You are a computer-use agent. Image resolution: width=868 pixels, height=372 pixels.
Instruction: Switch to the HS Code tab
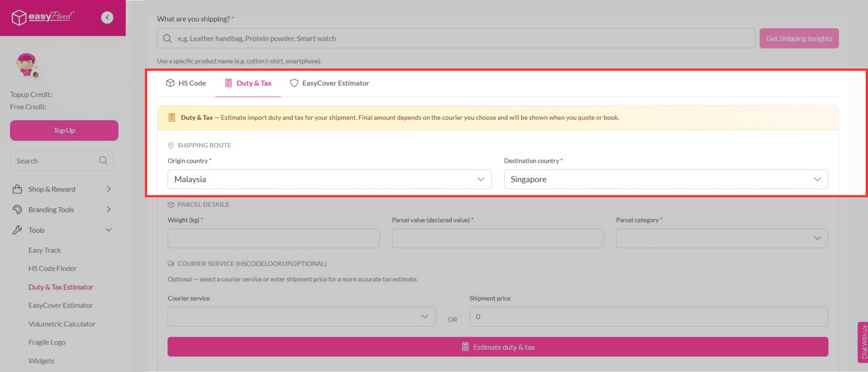tap(186, 83)
